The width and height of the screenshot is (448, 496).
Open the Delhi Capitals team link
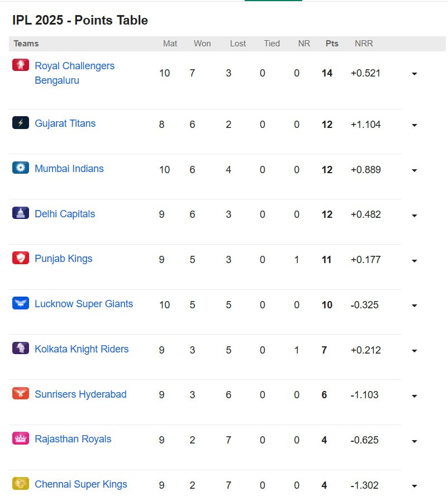click(x=65, y=214)
